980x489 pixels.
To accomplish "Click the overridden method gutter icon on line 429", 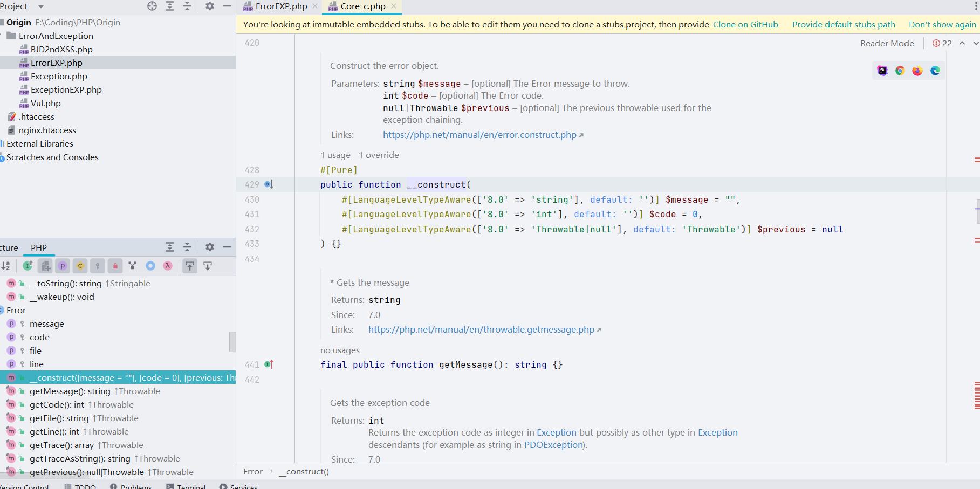I will [269, 184].
